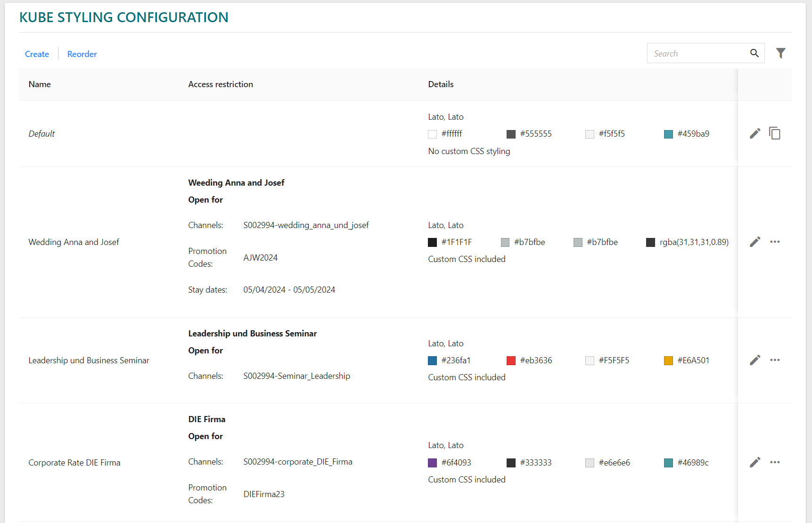Click the #eb3636 red color swatch
Screen dimensions: 812x523
coord(511,361)
